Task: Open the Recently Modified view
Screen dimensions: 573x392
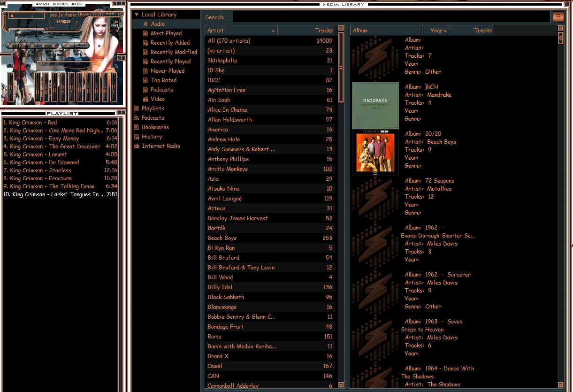Action: 174,52
